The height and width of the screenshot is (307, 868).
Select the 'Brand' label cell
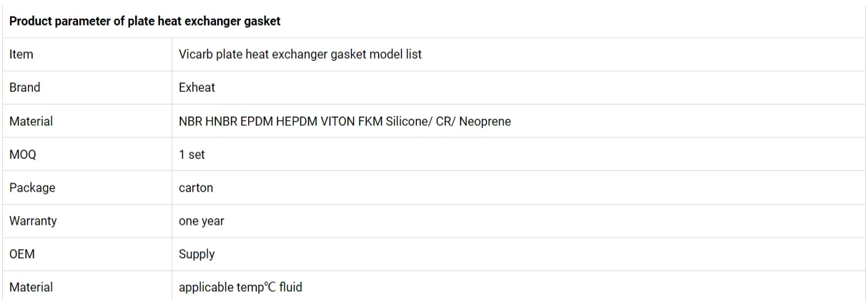point(24,88)
